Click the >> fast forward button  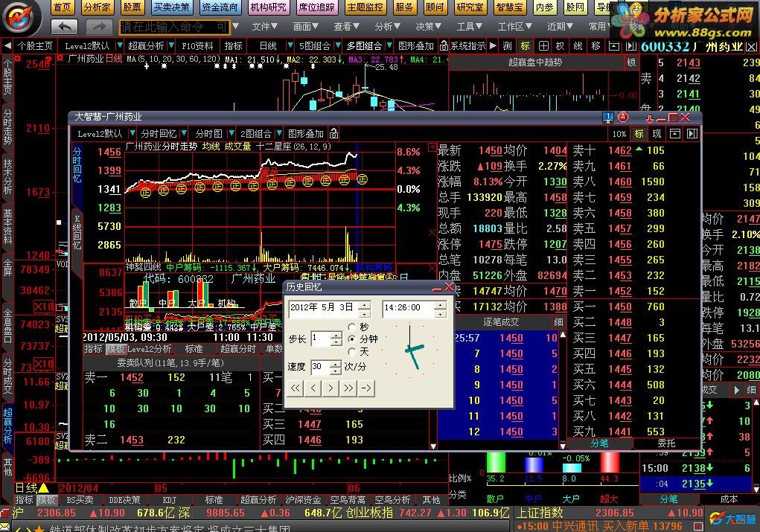coord(348,388)
